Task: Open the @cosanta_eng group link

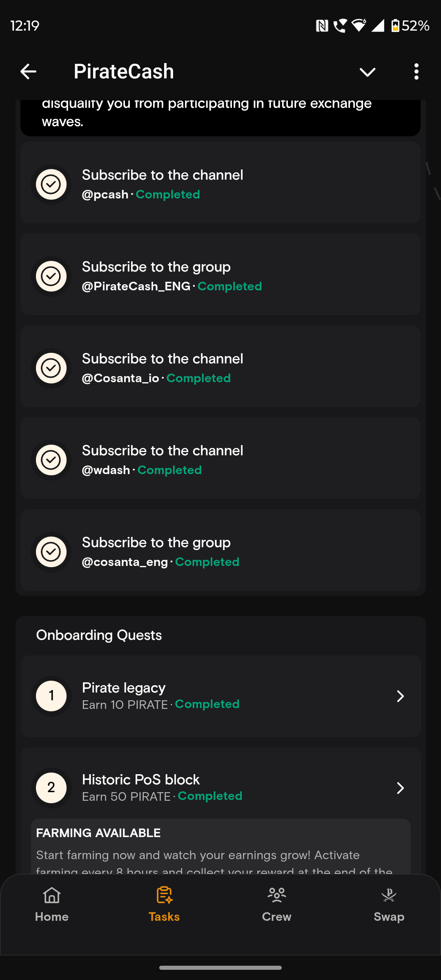Action: [125, 562]
